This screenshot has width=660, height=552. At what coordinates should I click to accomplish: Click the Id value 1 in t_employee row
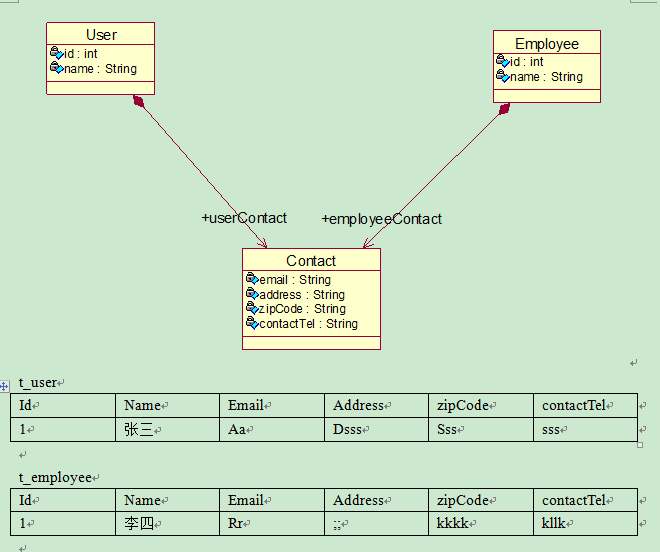click(x=63, y=524)
